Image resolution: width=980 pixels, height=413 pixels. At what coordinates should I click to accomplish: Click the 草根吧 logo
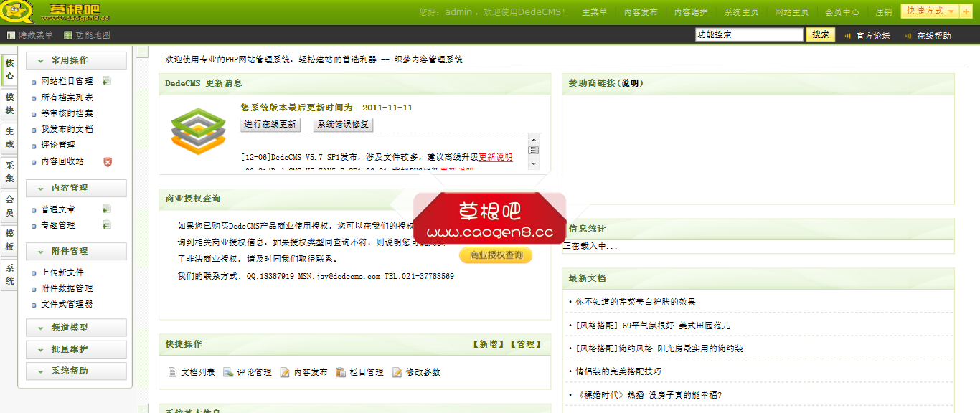pos(55,11)
